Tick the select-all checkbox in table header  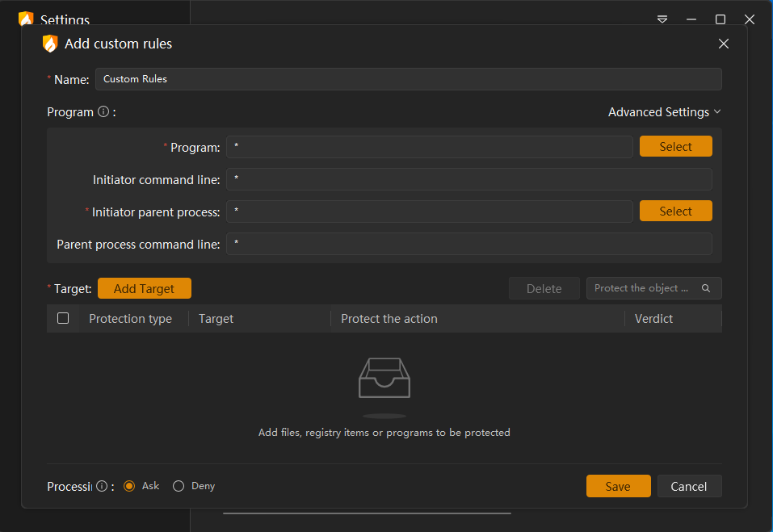tap(63, 318)
